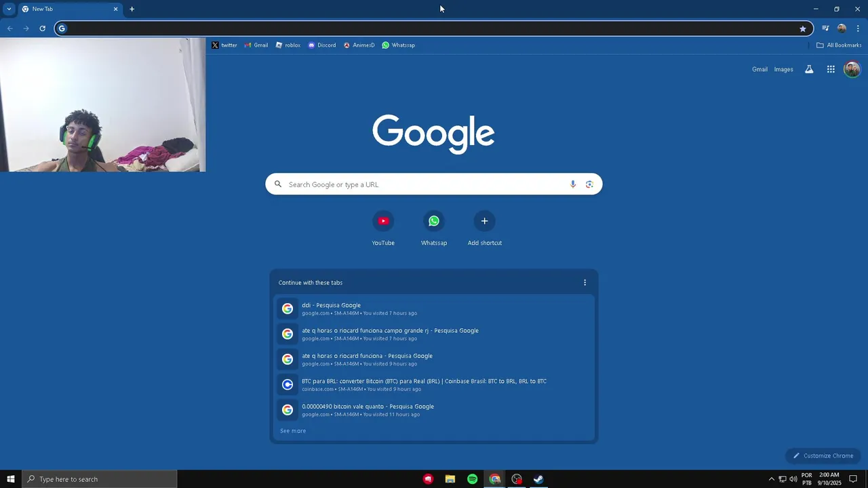
Task: Search by image with Lens icon
Action: [589, 184]
